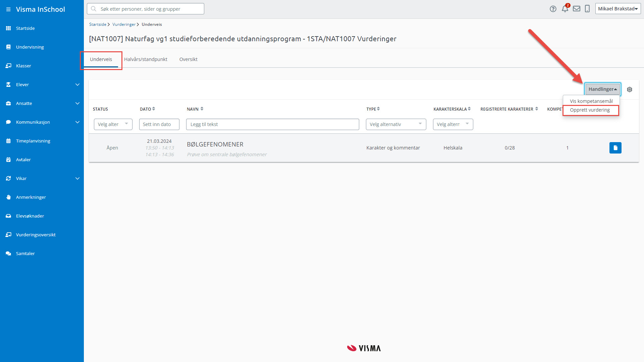This screenshot has height=362, width=644.
Task: Switch to Oversikt tab
Action: coord(189,59)
